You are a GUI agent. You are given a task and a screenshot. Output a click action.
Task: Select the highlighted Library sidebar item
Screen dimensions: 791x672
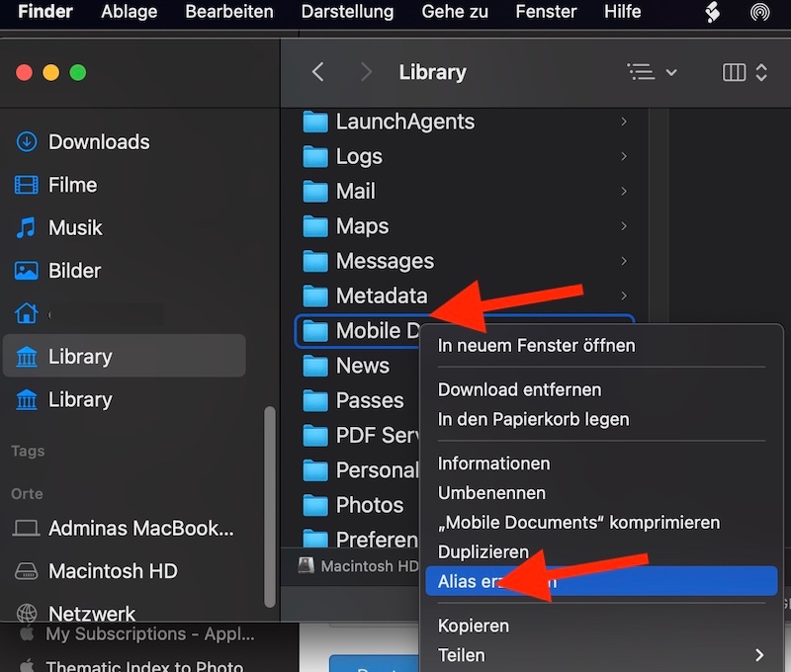tap(125, 356)
